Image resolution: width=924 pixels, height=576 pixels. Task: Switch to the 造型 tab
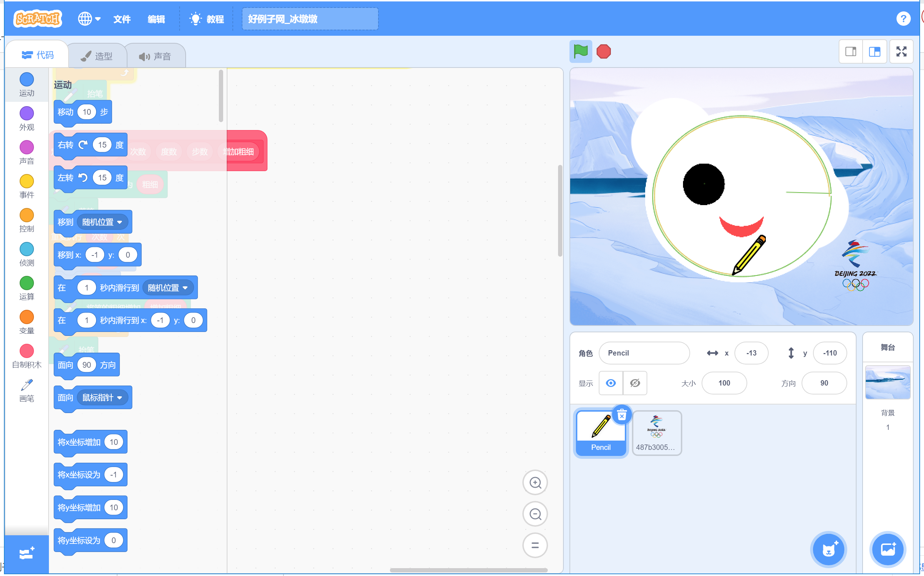click(97, 56)
